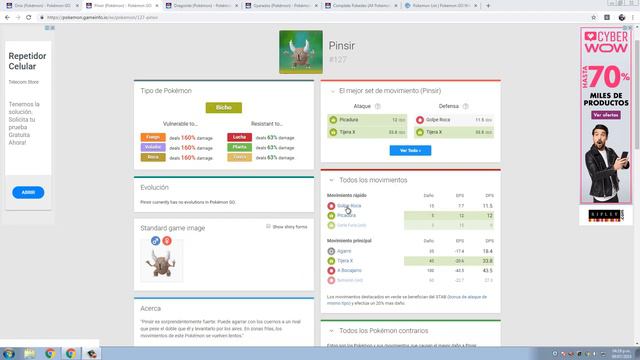Screen dimensions: 640x360
Task: Open the extension icon next to bookmark star
Action: [x=607, y=18]
